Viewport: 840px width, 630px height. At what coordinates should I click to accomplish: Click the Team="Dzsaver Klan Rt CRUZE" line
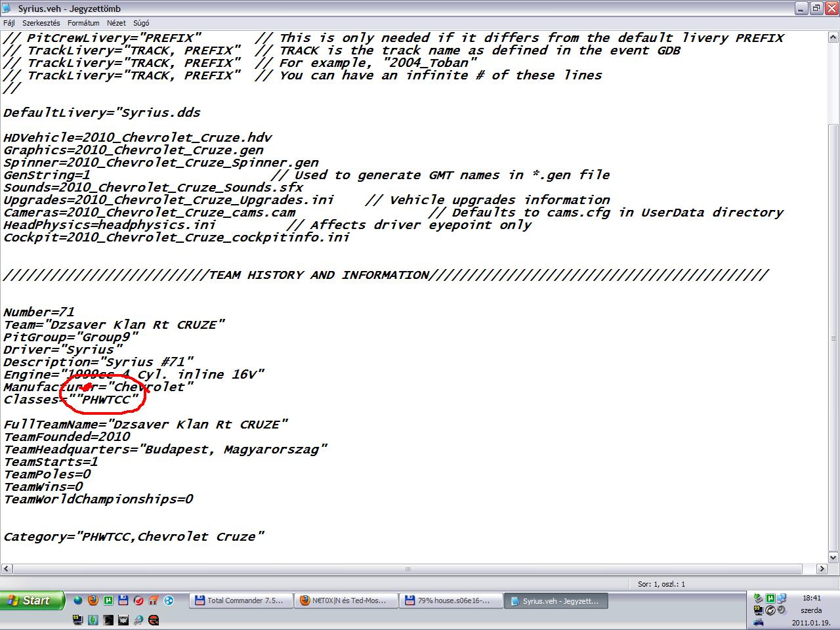point(114,325)
